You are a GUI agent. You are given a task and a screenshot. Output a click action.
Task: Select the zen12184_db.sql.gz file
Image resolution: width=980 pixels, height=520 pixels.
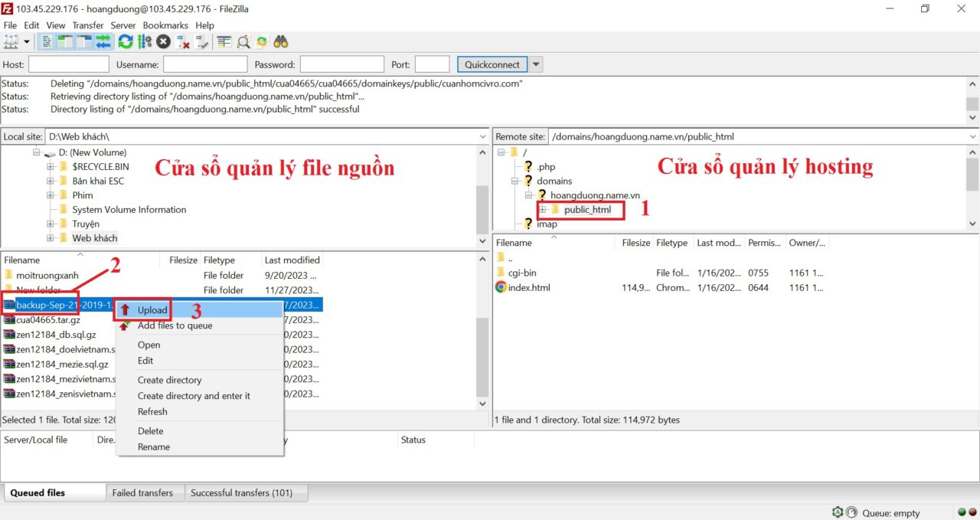56,335
